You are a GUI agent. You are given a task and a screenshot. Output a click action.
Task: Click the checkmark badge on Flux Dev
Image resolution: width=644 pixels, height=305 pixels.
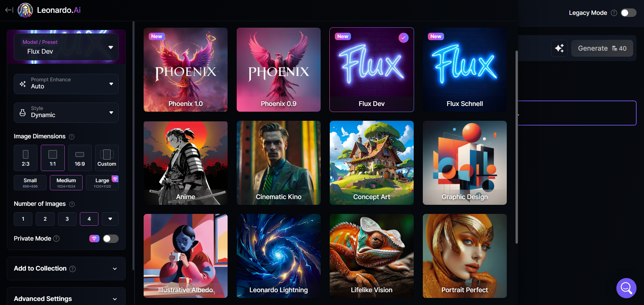pyautogui.click(x=404, y=38)
